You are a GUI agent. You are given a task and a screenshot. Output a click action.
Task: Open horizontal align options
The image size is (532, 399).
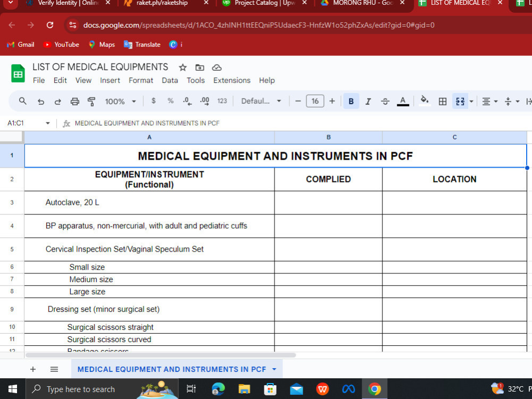(489, 102)
